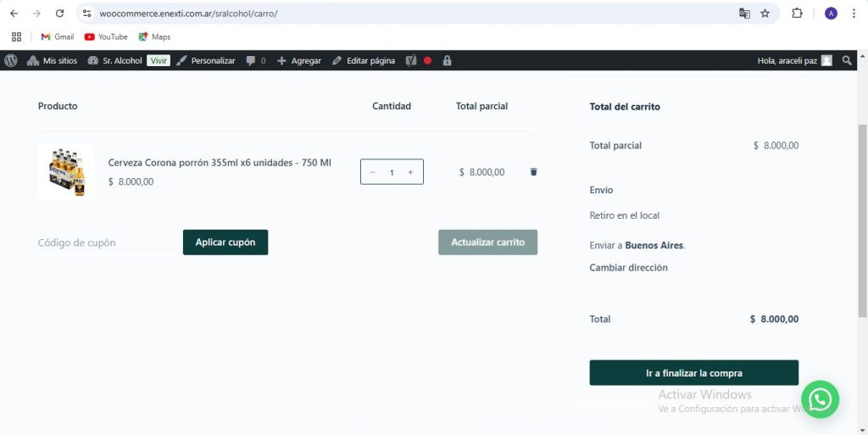This screenshot has width=868, height=435.
Task: Open Mis sitios in admin bar
Action: click(52, 60)
